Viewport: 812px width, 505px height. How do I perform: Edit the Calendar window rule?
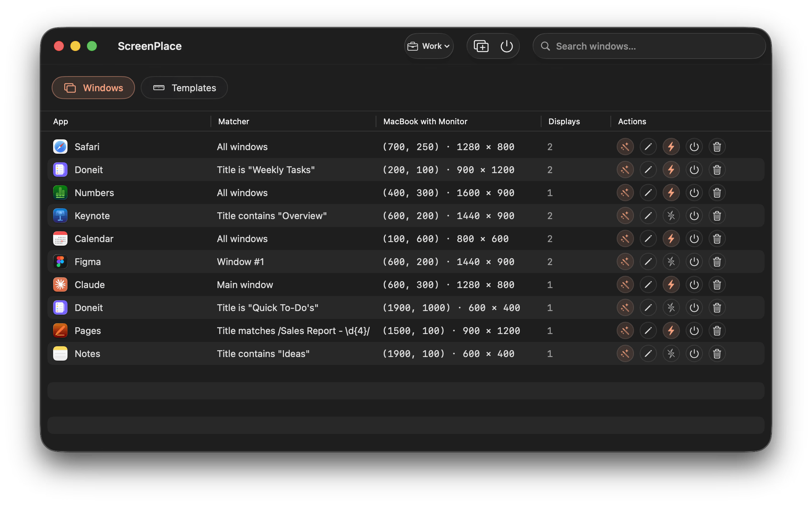tap(648, 238)
